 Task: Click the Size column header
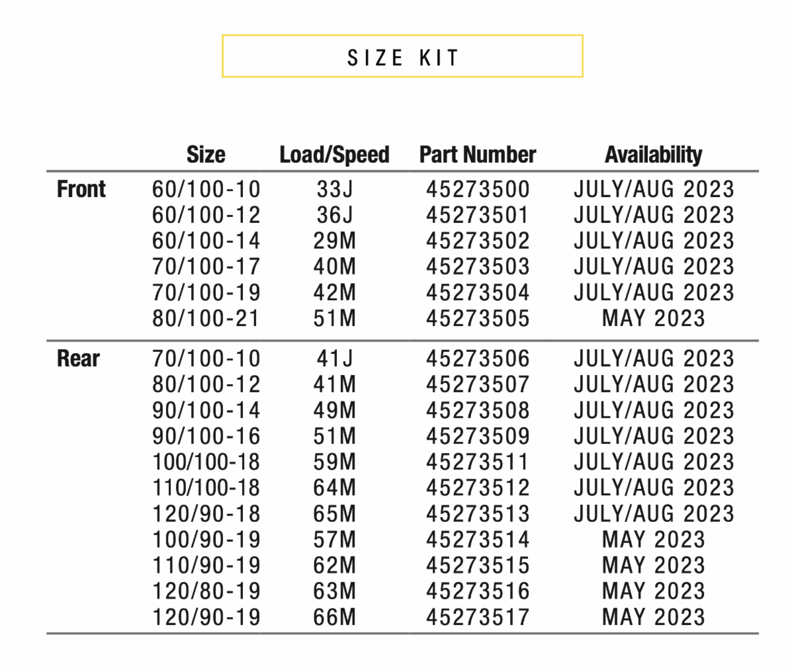point(206,155)
